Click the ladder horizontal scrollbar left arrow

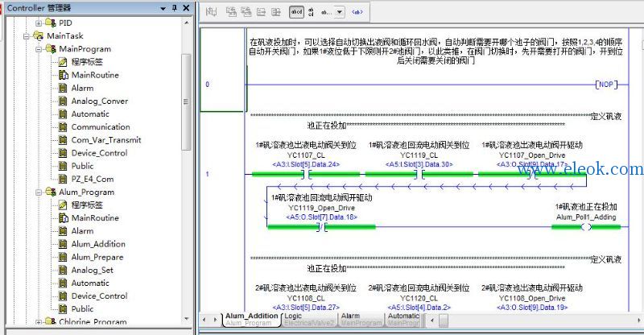click(x=431, y=320)
